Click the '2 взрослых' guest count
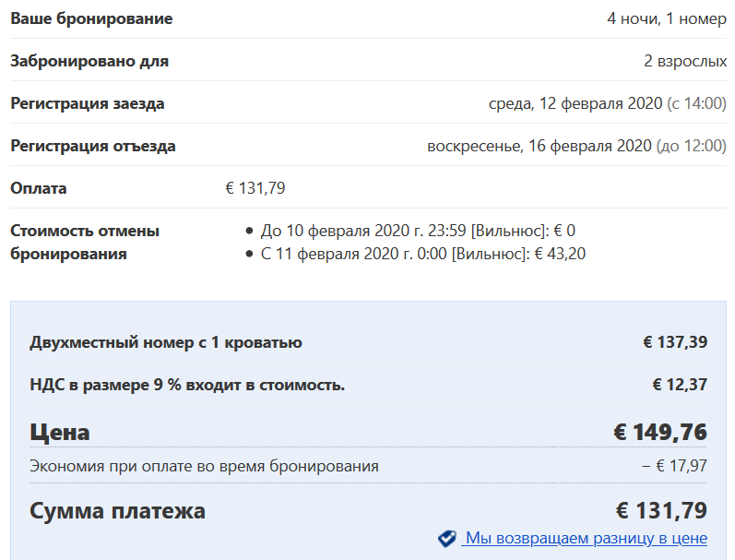 685,61
